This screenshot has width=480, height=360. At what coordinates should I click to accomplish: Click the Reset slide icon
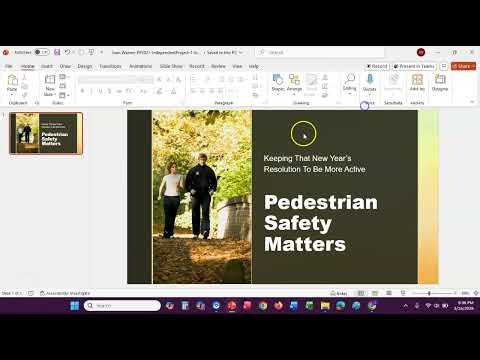[x=62, y=86]
